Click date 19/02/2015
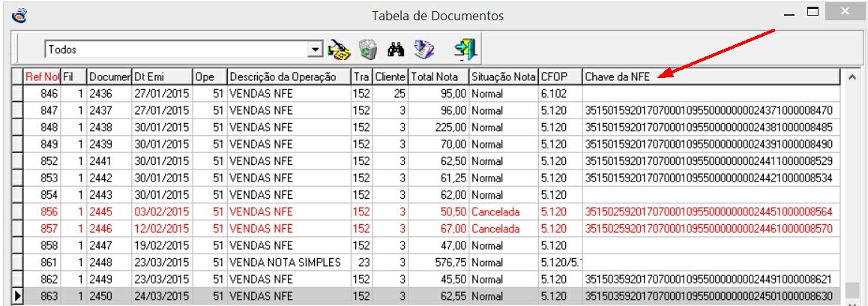868x306 pixels. pos(162,245)
